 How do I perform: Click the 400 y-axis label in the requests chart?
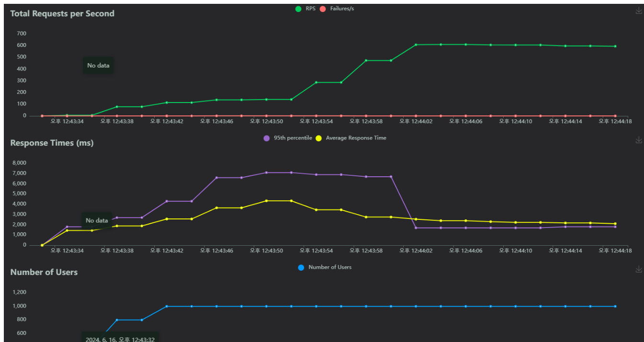click(21, 69)
